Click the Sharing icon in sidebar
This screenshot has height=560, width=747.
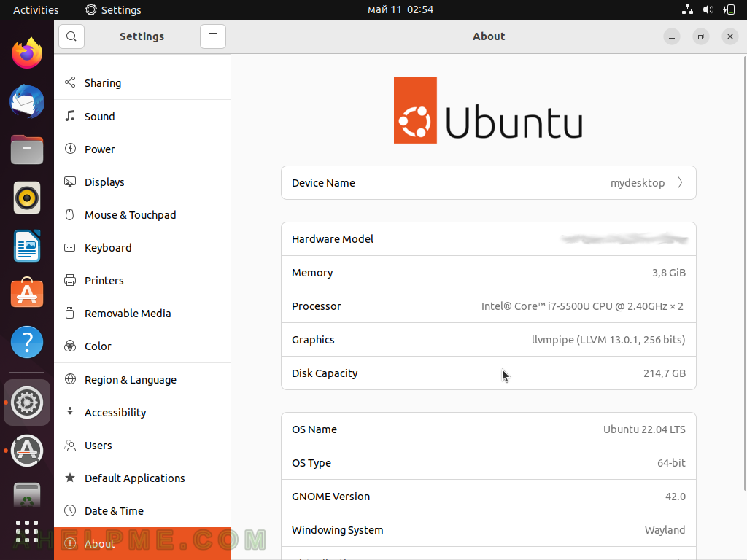click(70, 82)
